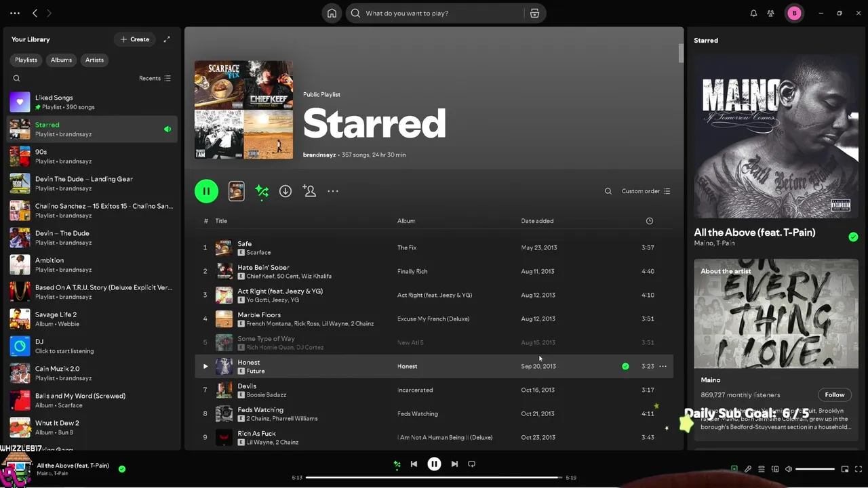Follow the artist Maino
Screen dimensions: 868x488
835,394
